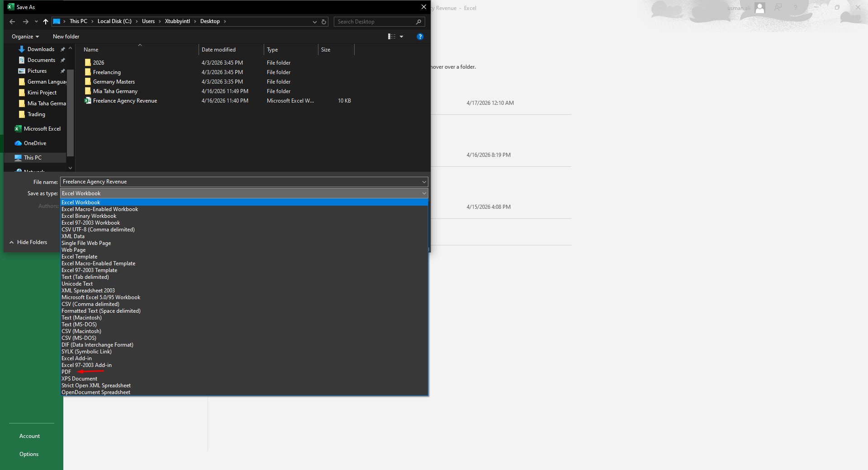Refresh the Desktop folder listing
868x470 pixels.
tap(324, 22)
